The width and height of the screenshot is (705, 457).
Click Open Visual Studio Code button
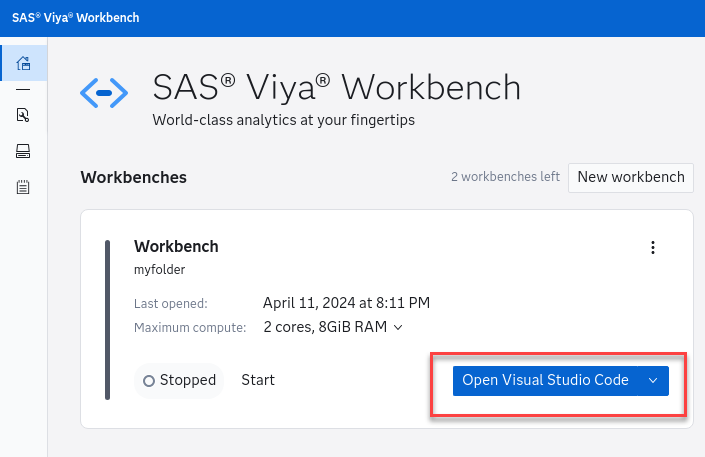tap(545, 380)
